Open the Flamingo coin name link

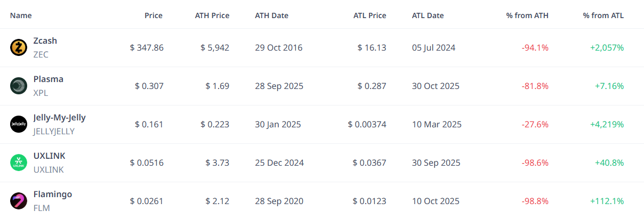(x=52, y=194)
